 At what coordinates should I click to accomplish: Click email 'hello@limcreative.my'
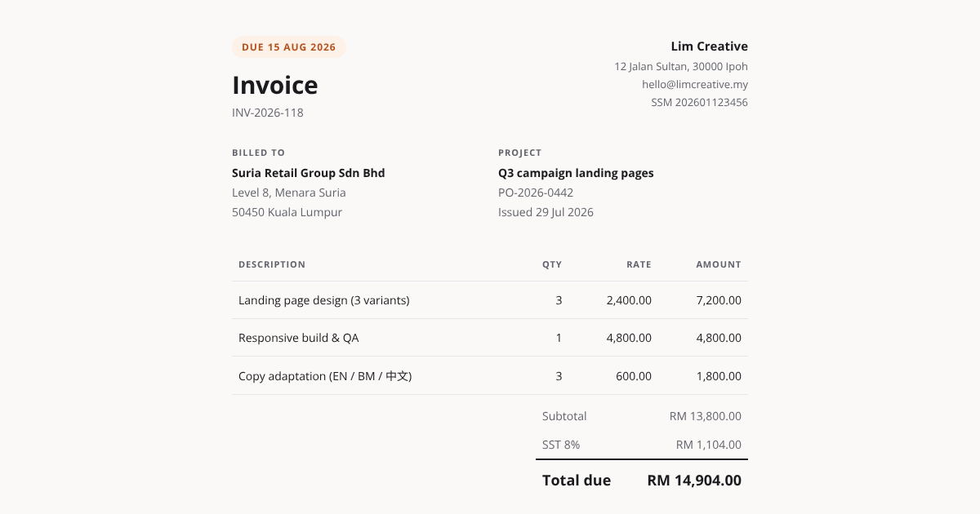click(695, 85)
